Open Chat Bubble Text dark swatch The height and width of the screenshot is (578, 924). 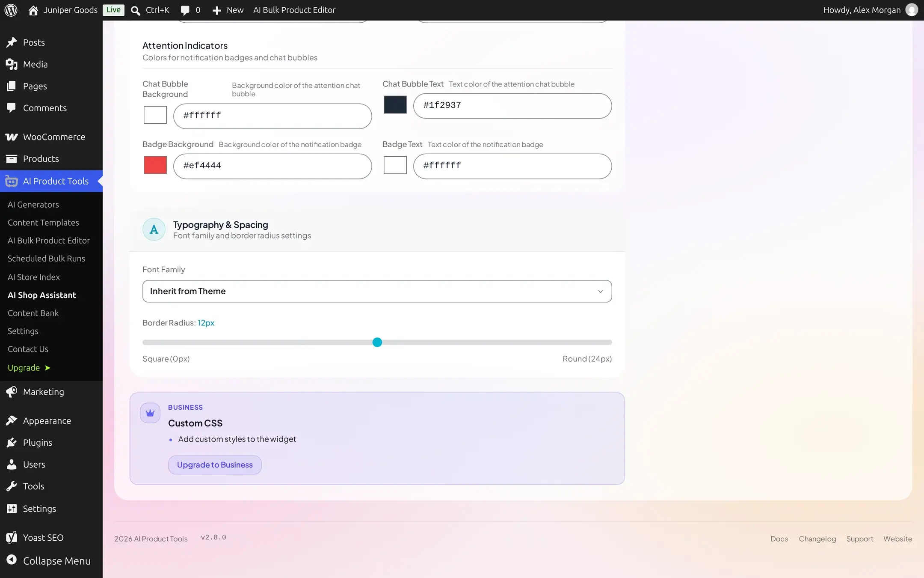point(395,105)
